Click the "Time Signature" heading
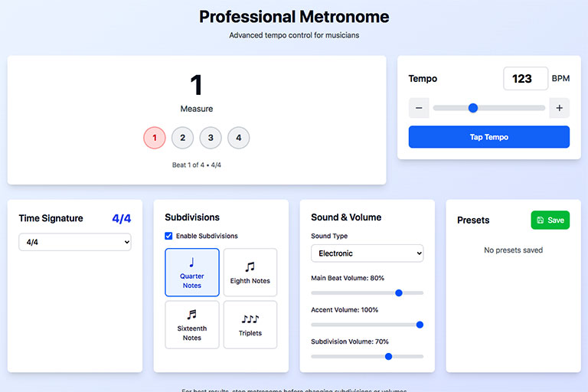Viewport: 588px width, 392px height. coord(51,218)
